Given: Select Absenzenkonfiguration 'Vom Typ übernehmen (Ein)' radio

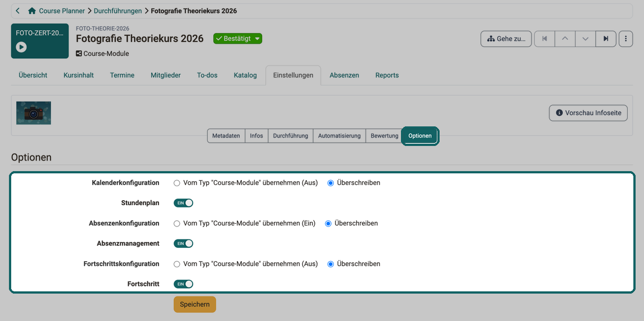Looking at the screenshot, I should pyautogui.click(x=177, y=224).
